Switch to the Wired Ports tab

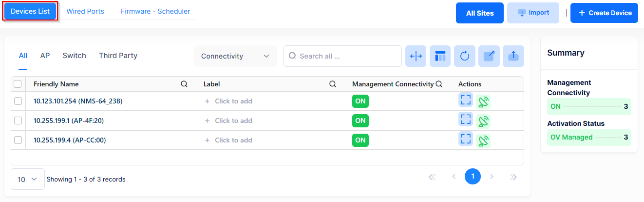[85, 11]
